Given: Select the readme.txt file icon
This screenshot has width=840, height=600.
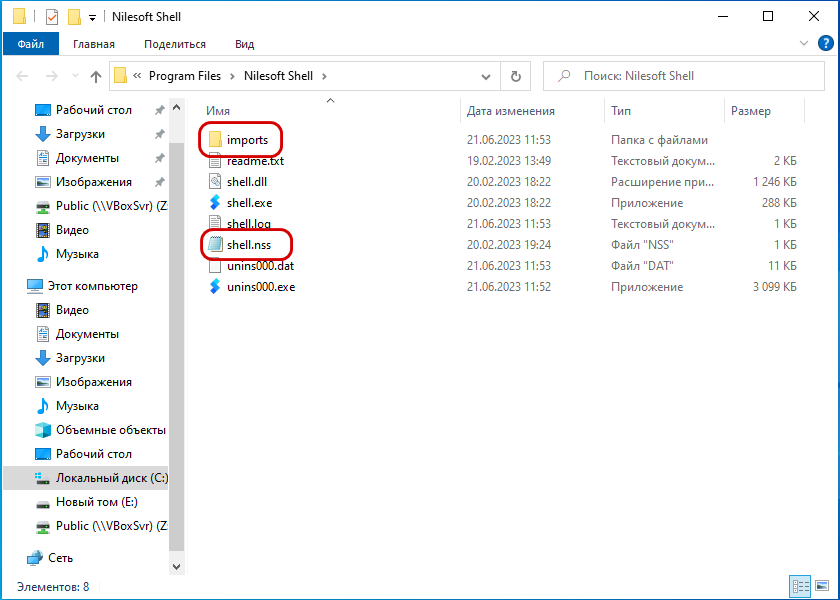Looking at the screenshot, I should [215, 161].
